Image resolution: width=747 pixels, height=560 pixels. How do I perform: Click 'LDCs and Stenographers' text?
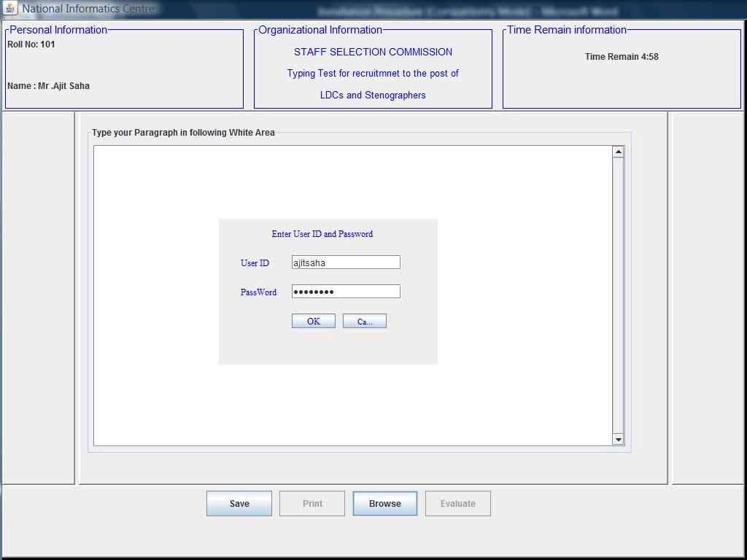point(373,96)
